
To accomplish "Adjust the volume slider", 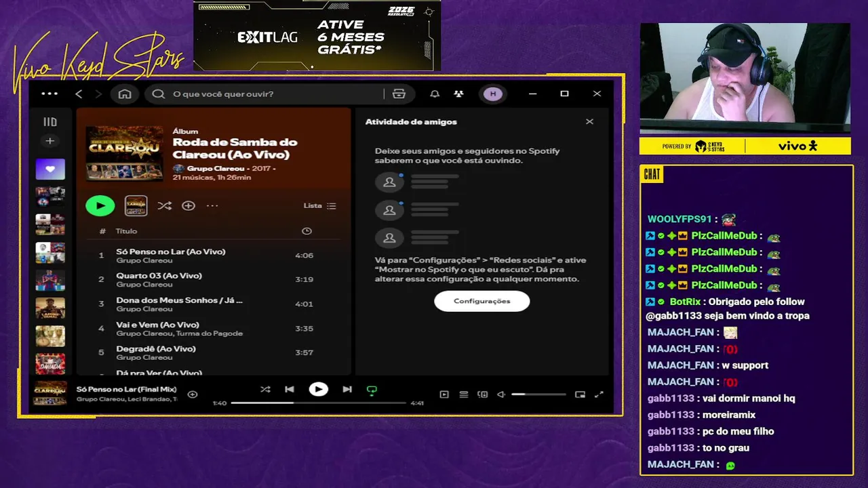I will (x=538, y=394).
